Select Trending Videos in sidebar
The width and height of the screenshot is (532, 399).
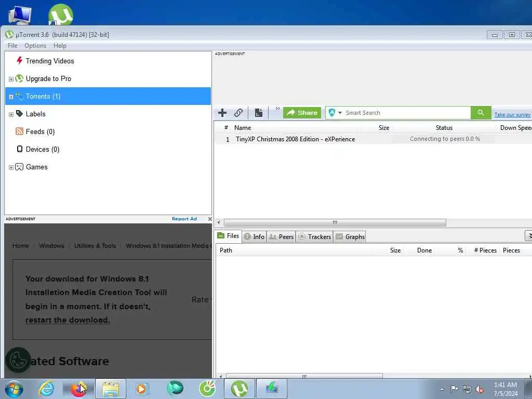tap(49, 61)
